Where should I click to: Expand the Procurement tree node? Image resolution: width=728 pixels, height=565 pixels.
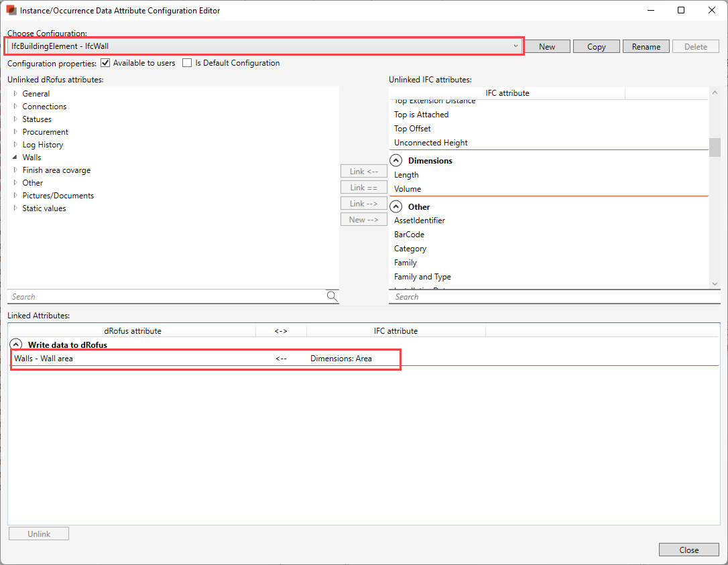point(15,132)
